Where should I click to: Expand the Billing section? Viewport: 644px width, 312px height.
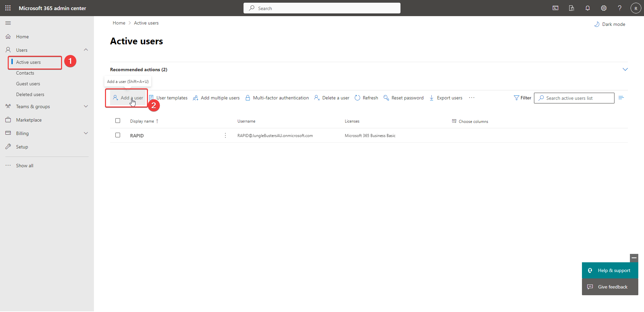coord(86,133)
